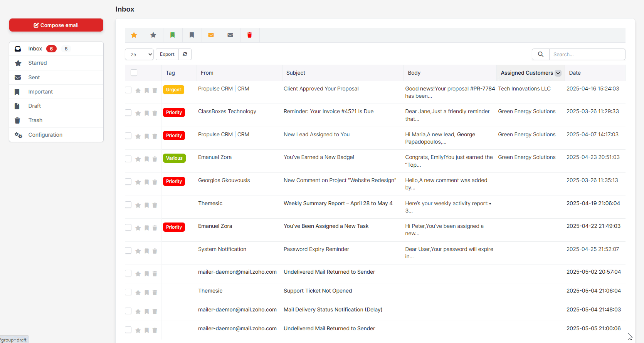Bookmark the Weekly Summary Report email
This screenshot has width=644, height=343.
click(x=146, y=205)
